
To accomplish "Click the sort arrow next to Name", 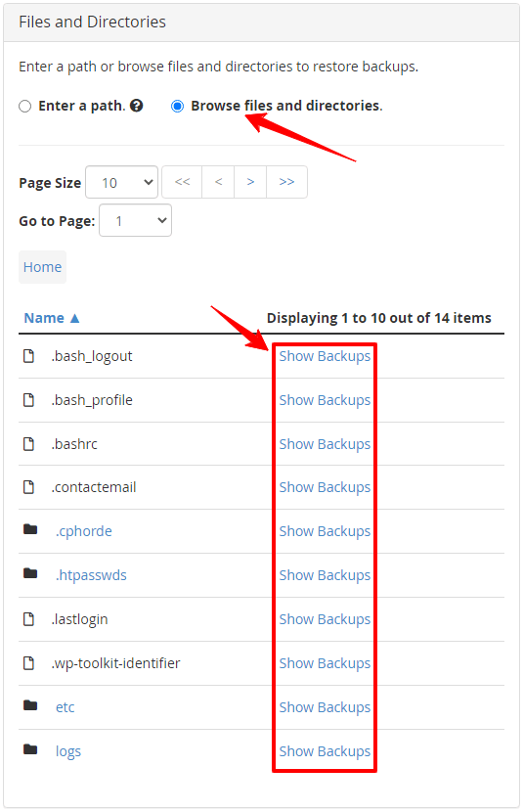I will tap(74, 318).
